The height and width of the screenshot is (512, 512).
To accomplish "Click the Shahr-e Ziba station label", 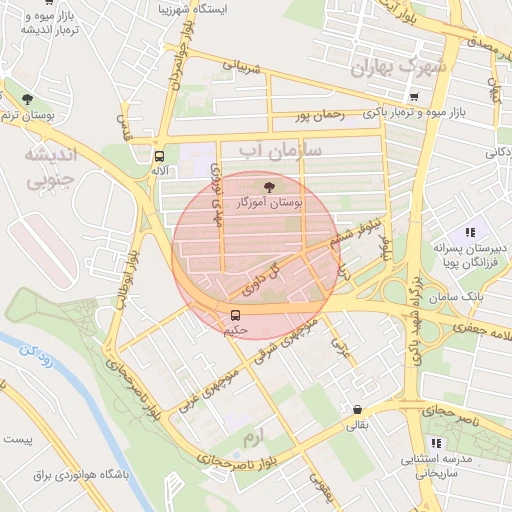I will [x=193, y=9].
